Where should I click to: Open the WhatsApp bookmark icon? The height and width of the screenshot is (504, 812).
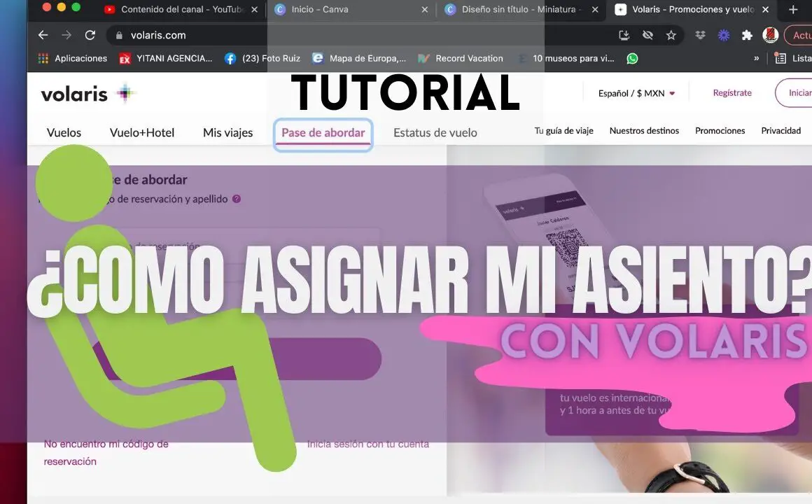coord(632,59)
